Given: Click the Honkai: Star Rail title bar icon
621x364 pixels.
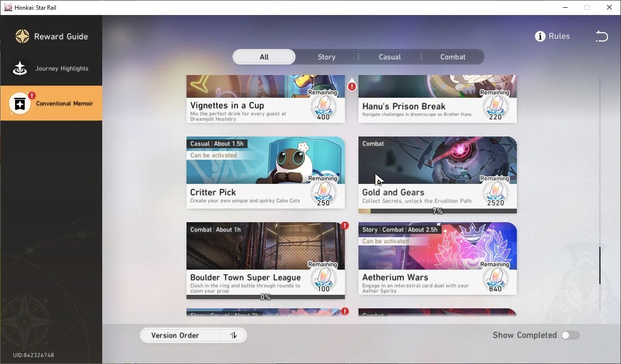Looking at the screenshot, I should tap(8, 7).
